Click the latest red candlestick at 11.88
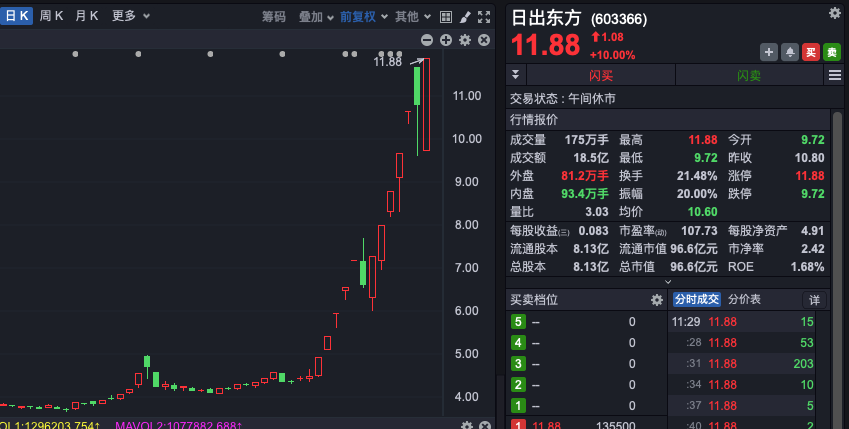Image resolution: width=849 pixels, height=429 pixels. [x=427, y=105]
